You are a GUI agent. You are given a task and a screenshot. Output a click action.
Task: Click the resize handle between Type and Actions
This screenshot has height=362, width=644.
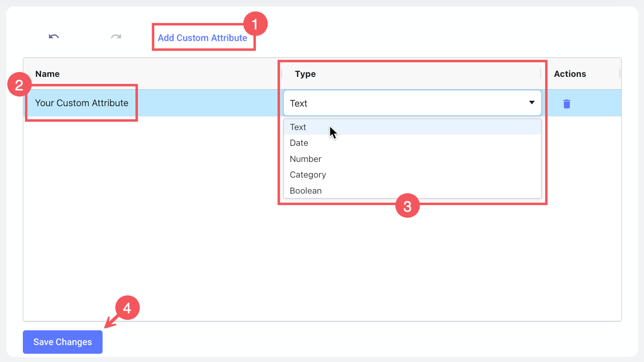tap(541, 74)
